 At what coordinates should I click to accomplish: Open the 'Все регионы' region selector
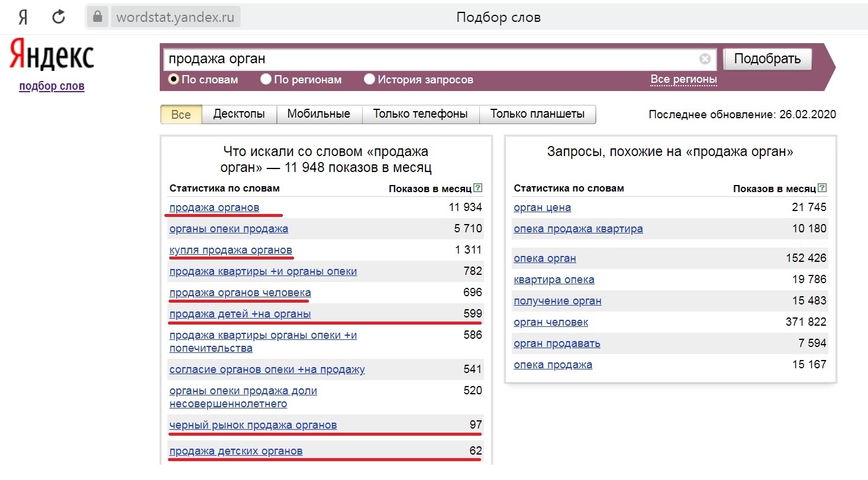[x=683, y=79]
